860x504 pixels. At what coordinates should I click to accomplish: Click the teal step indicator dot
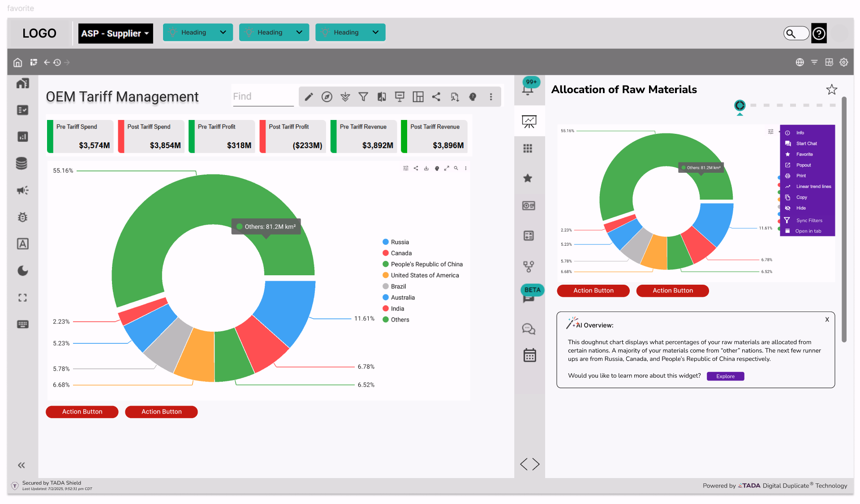coord(740,105)
